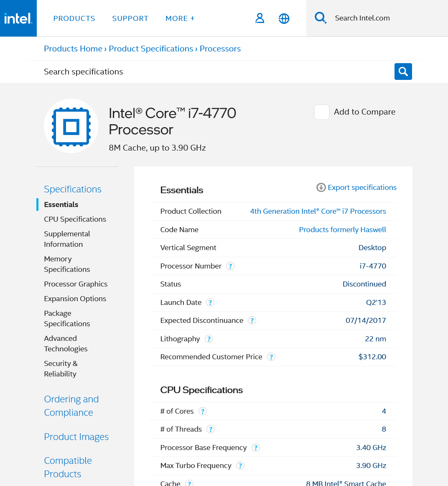
Task: Show help for Processor Number
Action: 230,266
